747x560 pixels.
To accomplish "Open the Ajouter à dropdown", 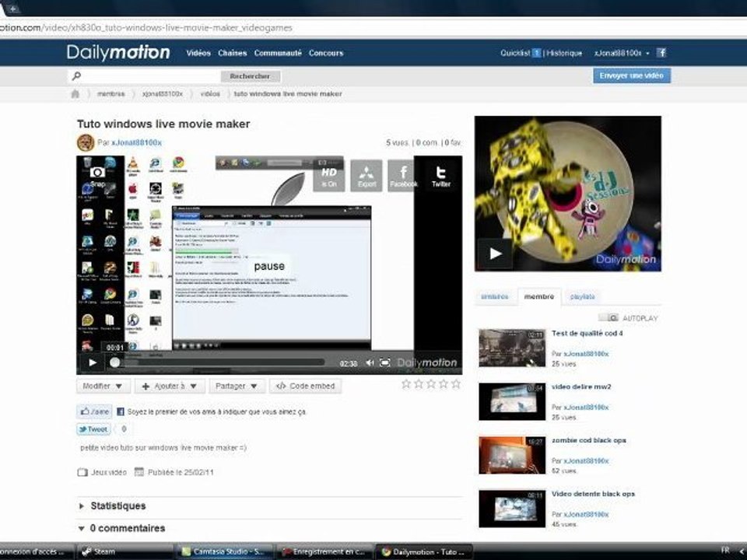I will click(x=170, y=387).
